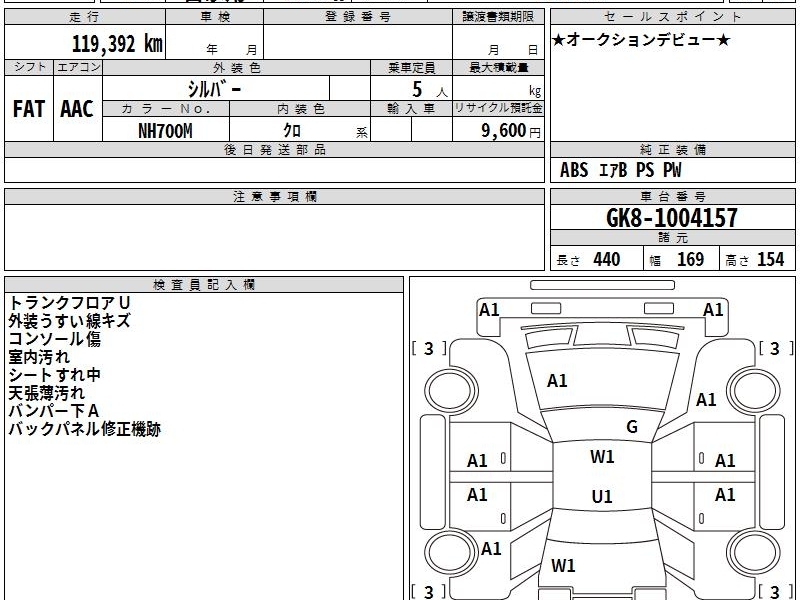Click inspector note バックパネル修正機跡
Viewport: 800px width, 600px height.
tap(85, 429)
